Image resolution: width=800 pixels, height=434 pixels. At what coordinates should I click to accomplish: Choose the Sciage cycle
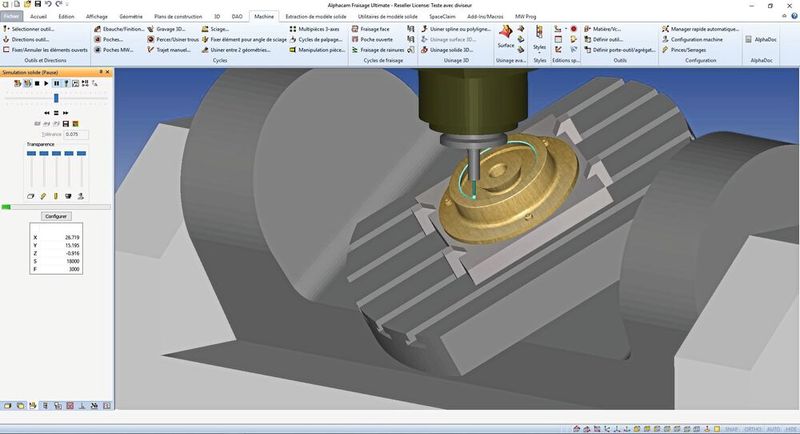(215, 29)
